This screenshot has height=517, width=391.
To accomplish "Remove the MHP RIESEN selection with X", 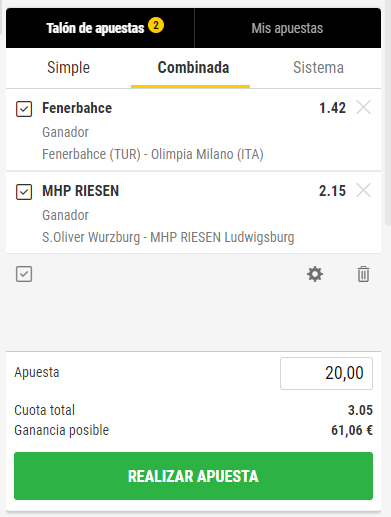I will (x=363, y=191).
